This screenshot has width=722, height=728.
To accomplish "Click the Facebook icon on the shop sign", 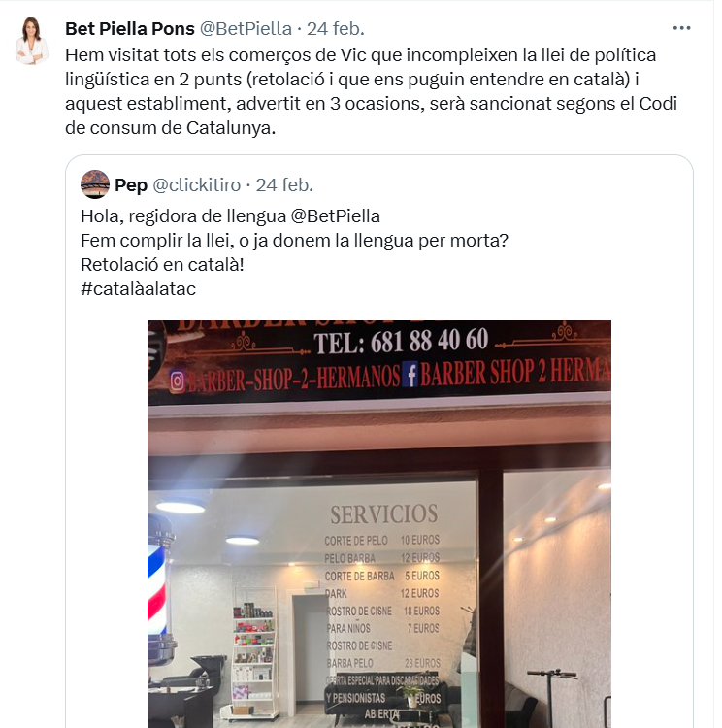I will coord(410,375).
